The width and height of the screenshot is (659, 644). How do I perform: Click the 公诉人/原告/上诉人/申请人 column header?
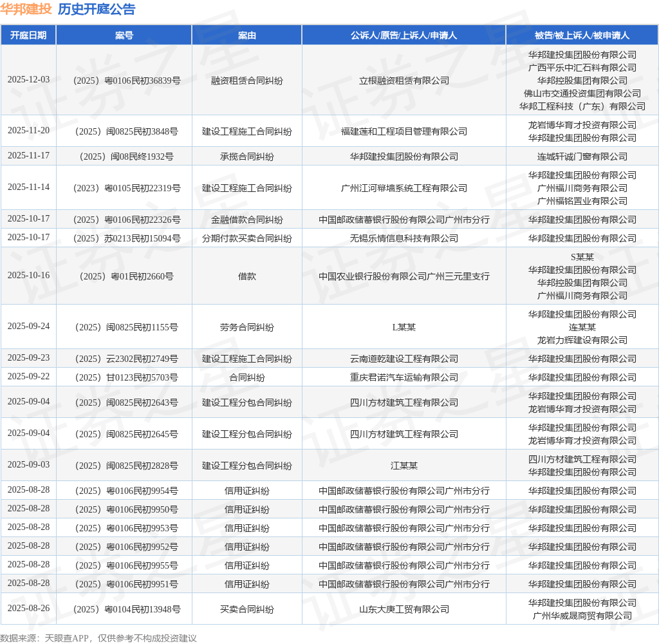(x=404, y=35)
